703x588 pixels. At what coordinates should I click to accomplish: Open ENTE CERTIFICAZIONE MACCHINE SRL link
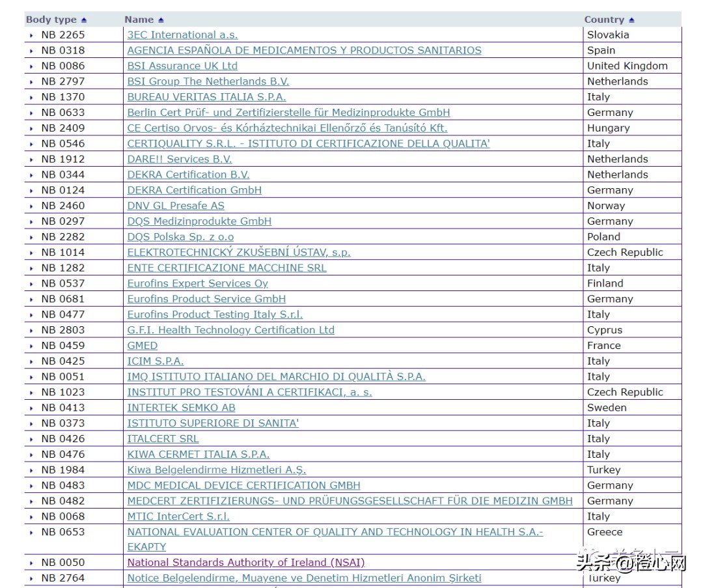point(227,268)
